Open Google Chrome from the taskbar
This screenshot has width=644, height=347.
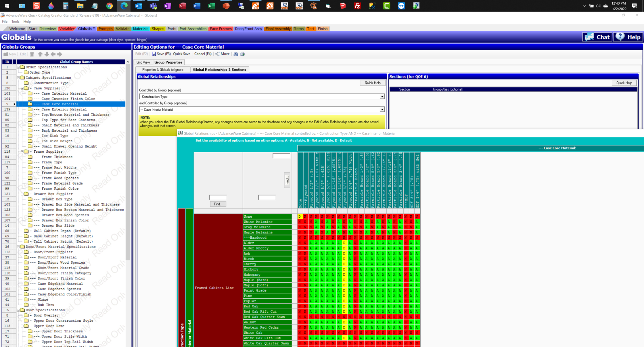coord(109,6)
